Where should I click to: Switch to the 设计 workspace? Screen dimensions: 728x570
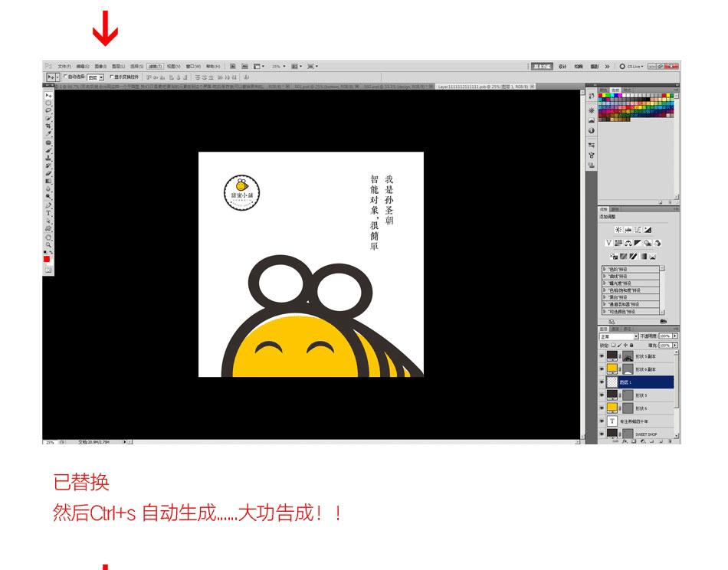coord(562,67)
